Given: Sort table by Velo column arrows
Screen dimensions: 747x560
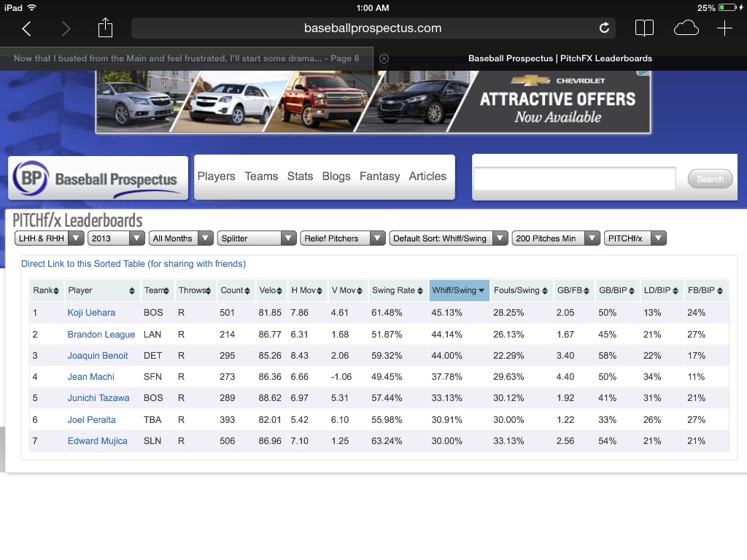Looking at the screenshot, I should 271,290.
